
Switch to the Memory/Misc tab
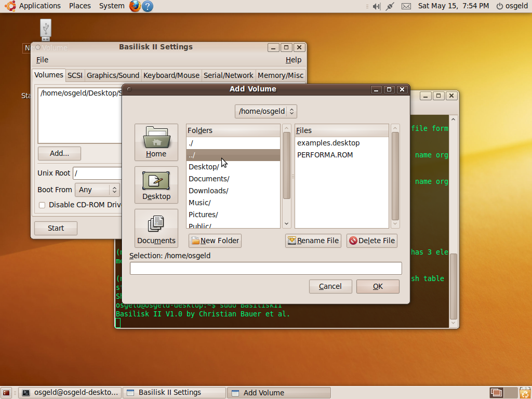tap(281, 75)
